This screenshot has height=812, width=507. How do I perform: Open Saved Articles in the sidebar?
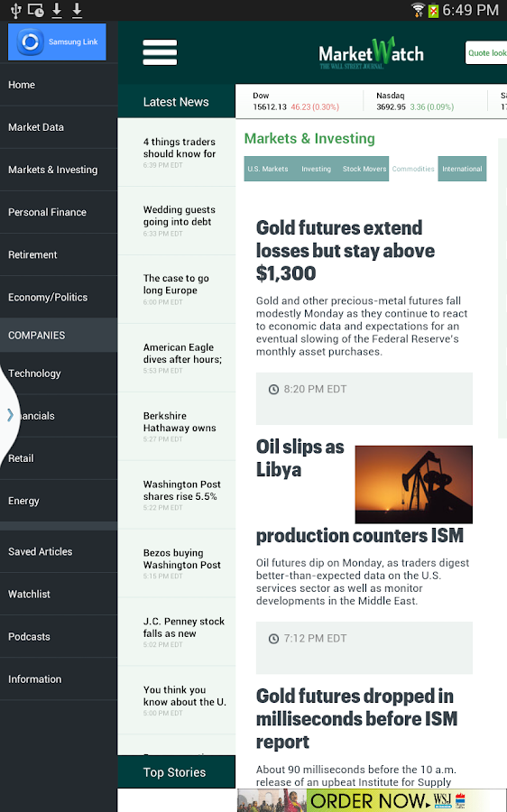(59, 551)
